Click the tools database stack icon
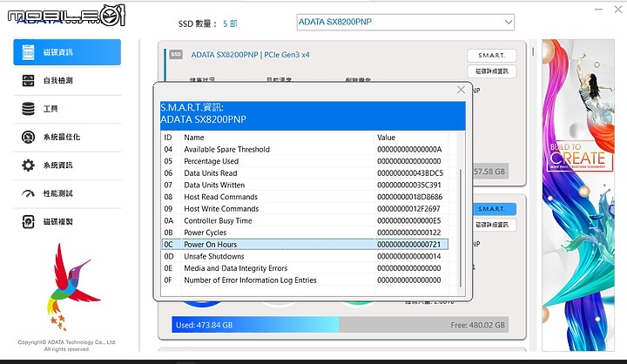Screen dimensions: 627x364 [28, 109]
